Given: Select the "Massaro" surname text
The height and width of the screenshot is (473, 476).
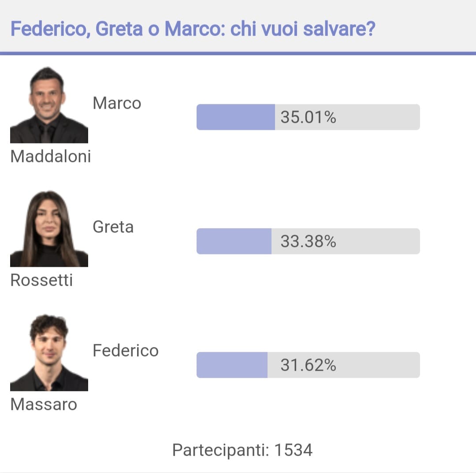Looking at the screenshot, I should tap(44, 404).
